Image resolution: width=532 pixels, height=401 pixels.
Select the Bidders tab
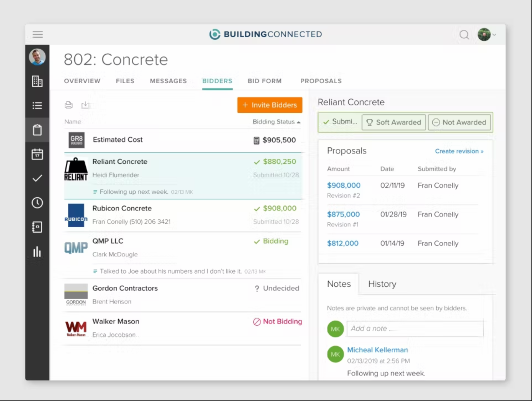coord(217,81)
